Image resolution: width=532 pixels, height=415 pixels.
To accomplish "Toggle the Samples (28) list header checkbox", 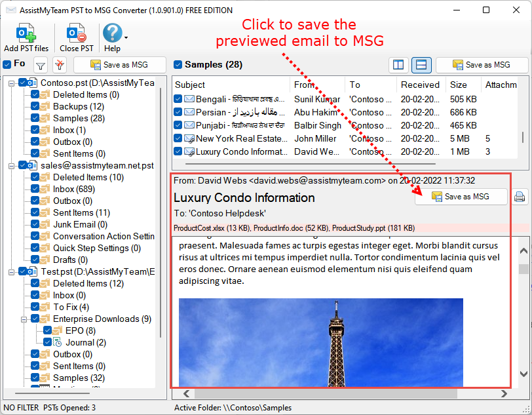I will [178, 64].
